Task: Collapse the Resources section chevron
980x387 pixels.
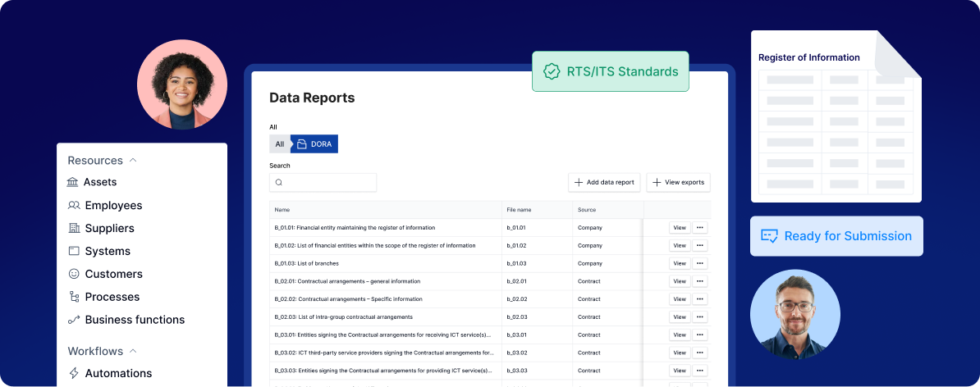Action: (x=133, y=161)
